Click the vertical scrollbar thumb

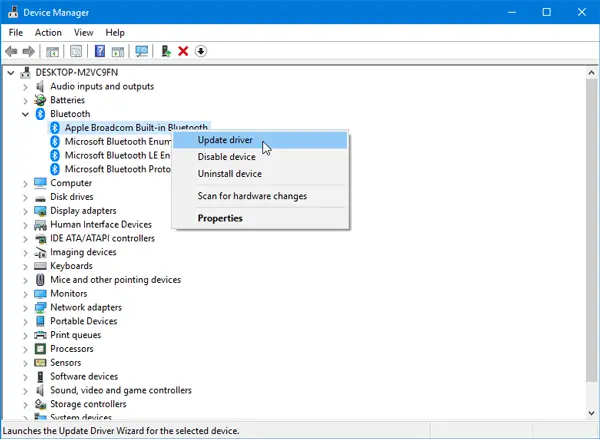[x=592, y=230]
